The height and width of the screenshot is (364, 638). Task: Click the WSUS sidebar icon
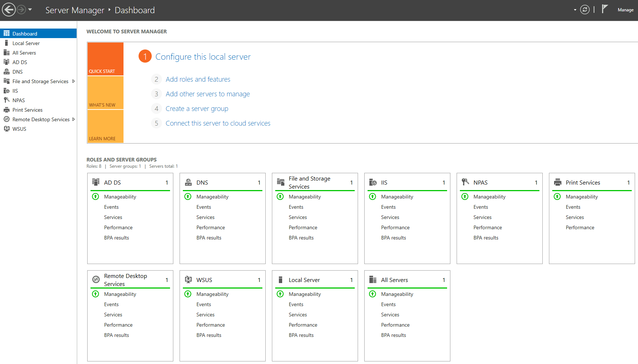[x=7, y=129]
